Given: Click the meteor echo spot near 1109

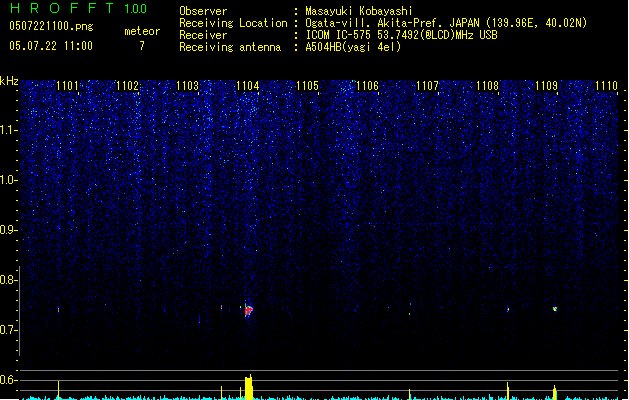Looking at the screenshot, I should 555,309.
